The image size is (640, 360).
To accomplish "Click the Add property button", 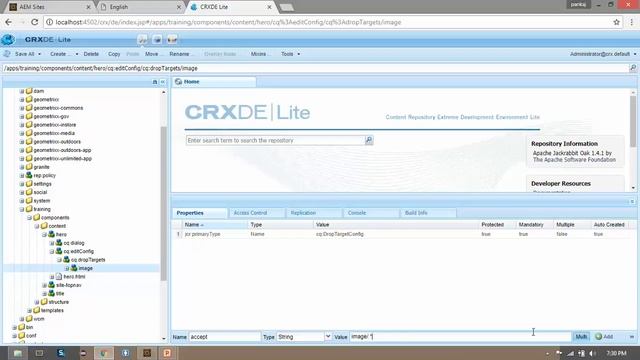I will point(604,337).
